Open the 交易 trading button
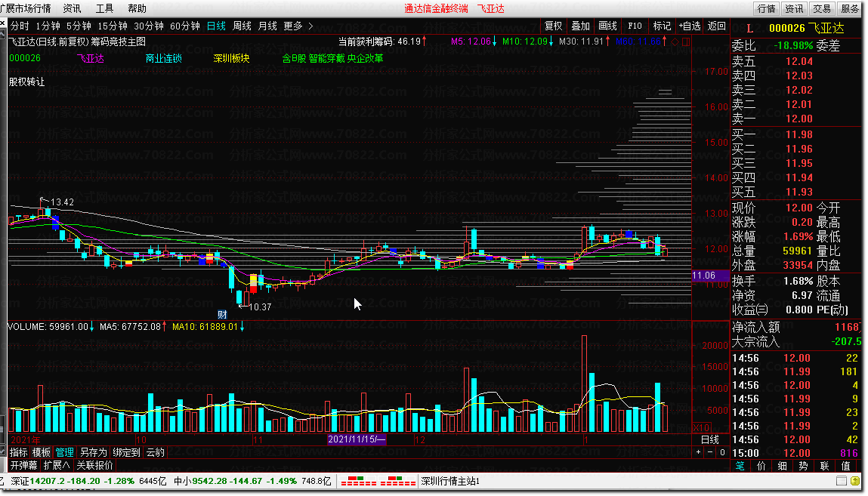The image size is (868, 496). pos(822,8)
